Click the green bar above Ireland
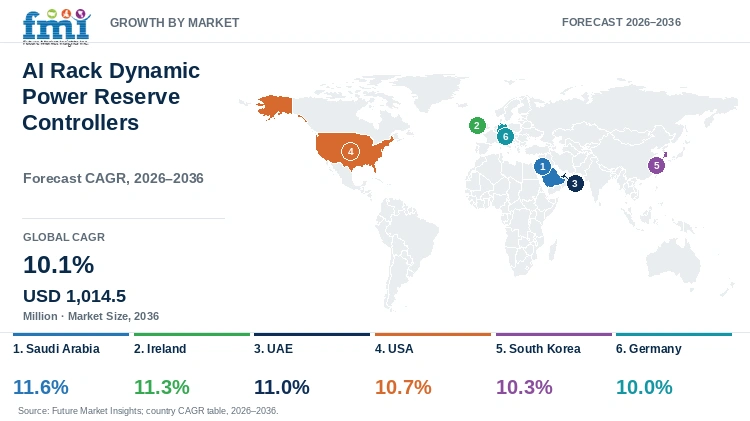This screenshot has height=421, width=750. (192, 334)
